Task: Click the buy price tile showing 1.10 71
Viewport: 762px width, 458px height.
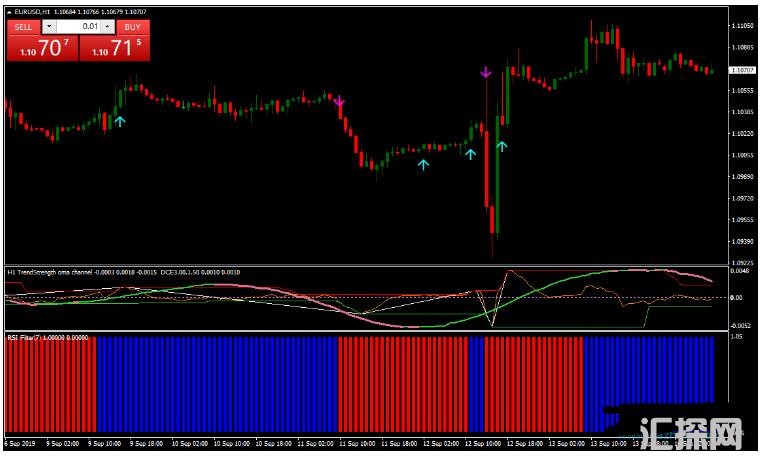Action: [115, 48]
